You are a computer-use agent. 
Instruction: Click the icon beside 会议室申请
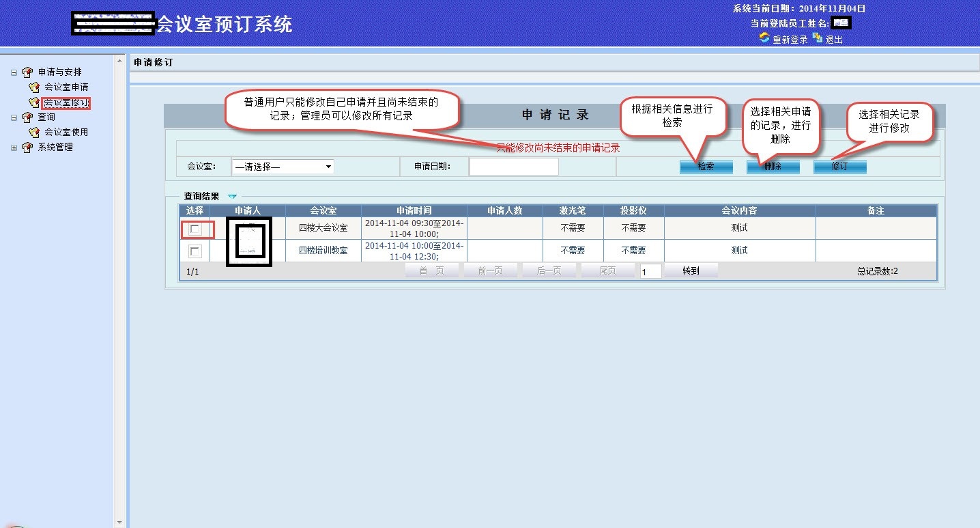(34, 87)
